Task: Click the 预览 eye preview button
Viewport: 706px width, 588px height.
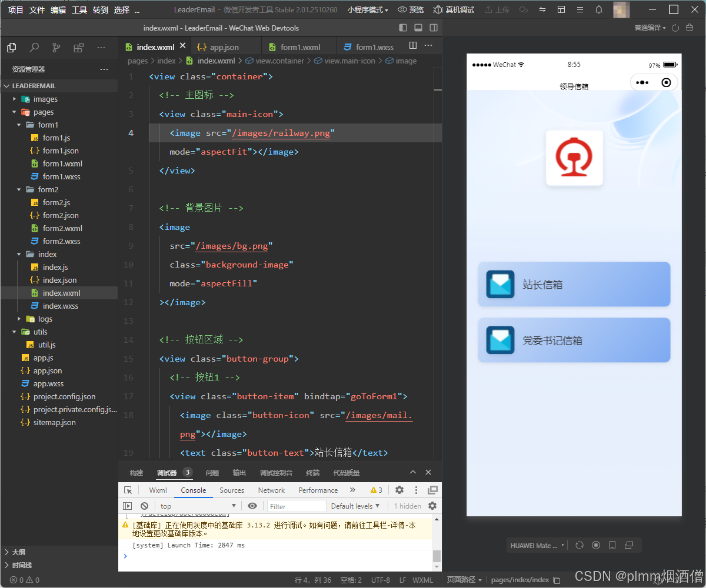Action: click(411, 10)
